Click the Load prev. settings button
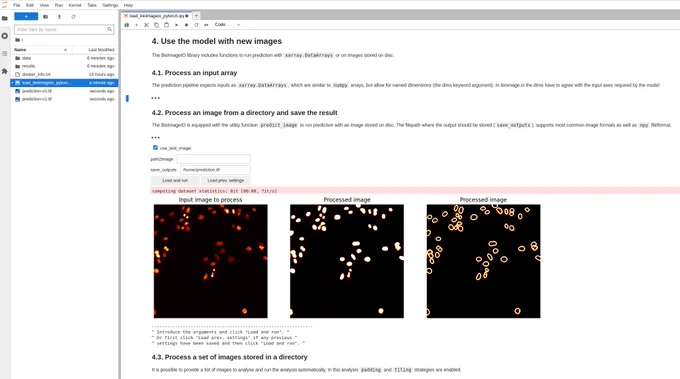 (x=226, y=180)
